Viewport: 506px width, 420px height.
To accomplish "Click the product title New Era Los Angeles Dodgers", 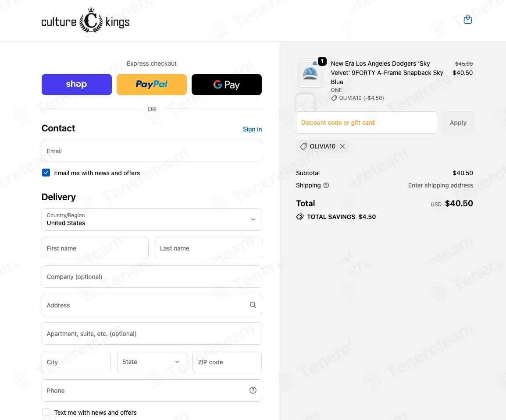I will (x=387, y=73).
